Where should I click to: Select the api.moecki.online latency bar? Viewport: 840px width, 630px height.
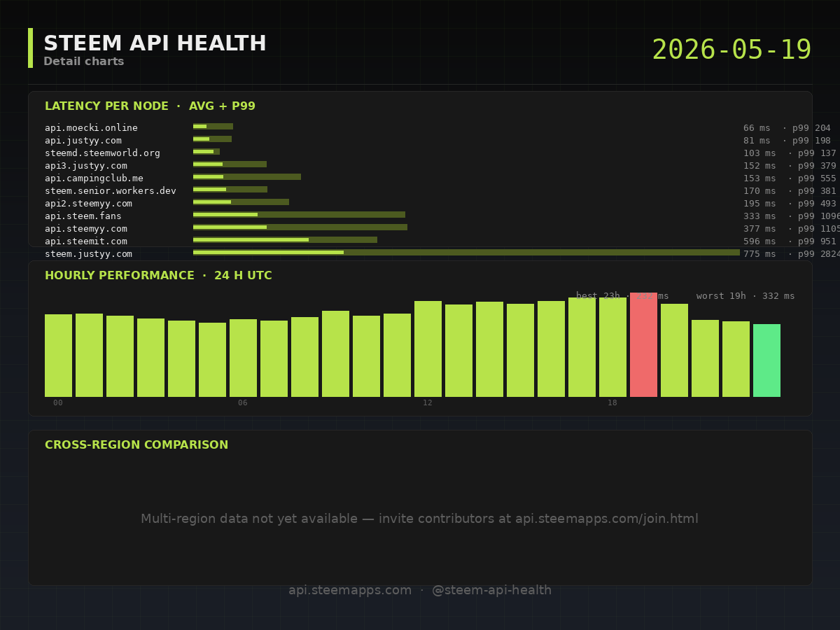(213, 127)
